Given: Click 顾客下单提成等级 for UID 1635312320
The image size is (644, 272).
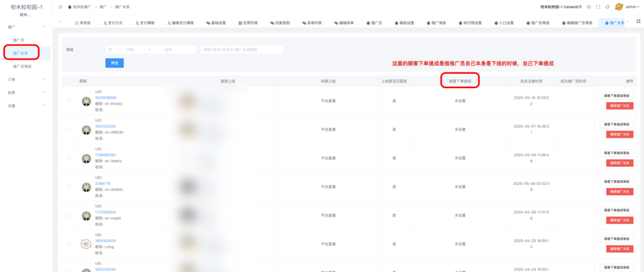Looking at the screenshot, I should (x=616, y=124).
